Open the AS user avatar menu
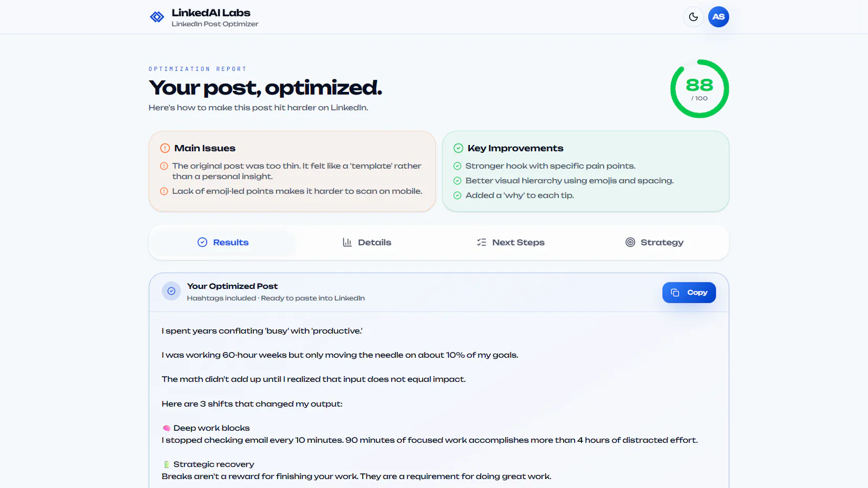 tap(718, 17)
